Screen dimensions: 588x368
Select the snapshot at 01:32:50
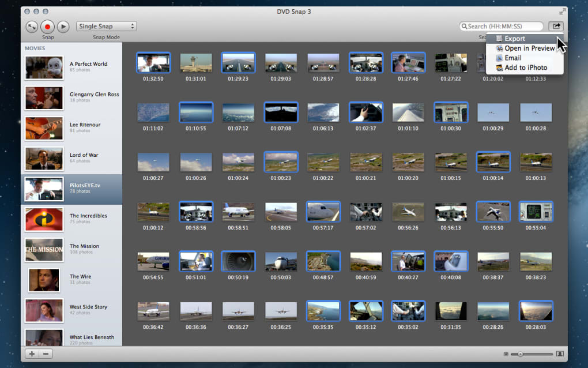tap(153, 62)
